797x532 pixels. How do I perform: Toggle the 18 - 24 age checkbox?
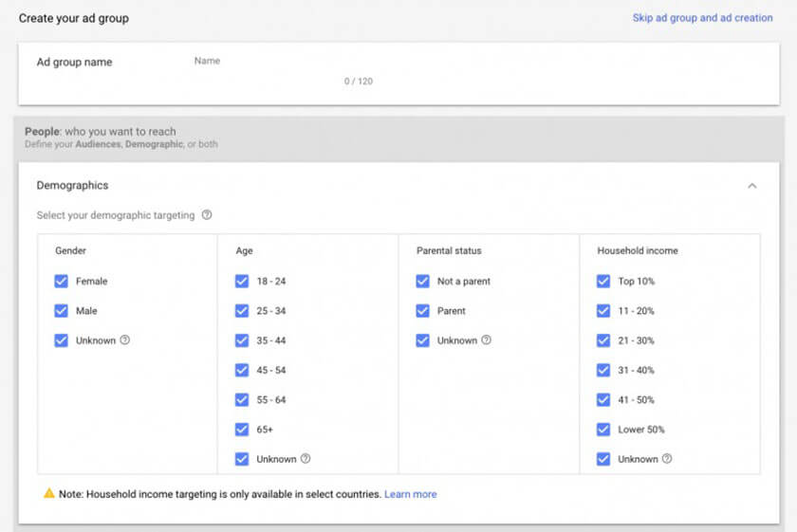[x=242, y=282]
